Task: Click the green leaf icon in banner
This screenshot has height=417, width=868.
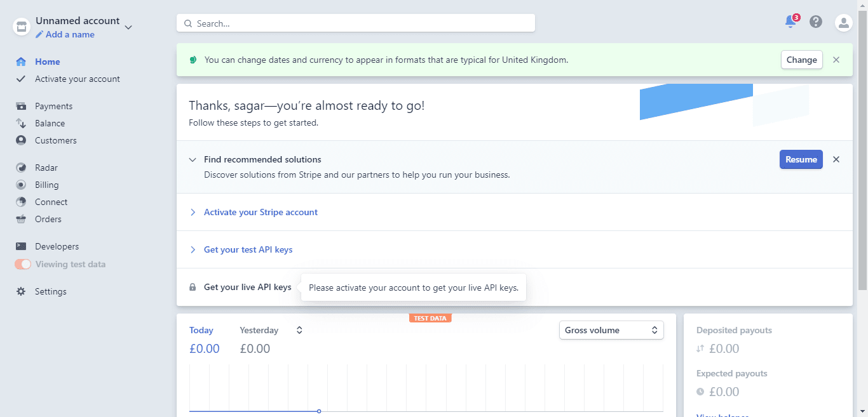Action: [x=193, y=60]
